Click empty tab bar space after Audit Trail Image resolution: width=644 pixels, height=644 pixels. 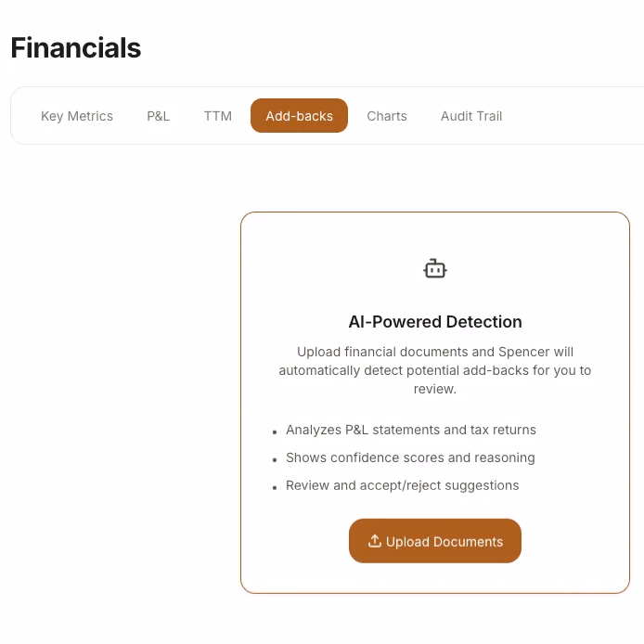coord(575,116)
